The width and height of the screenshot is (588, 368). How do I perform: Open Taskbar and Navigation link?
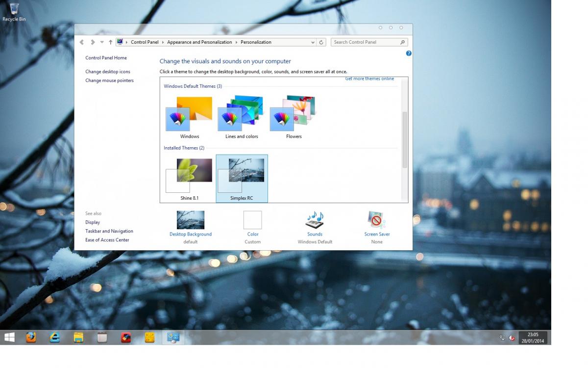109,231
